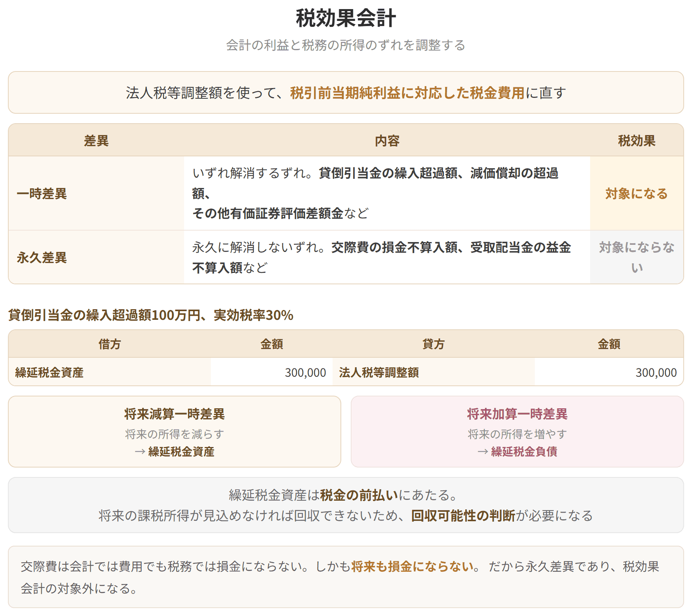
Task: Select the 差異 column header
Action: tap(96, 141)
